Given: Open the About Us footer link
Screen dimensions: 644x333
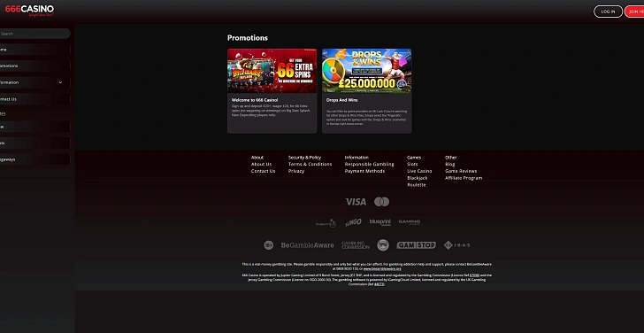Looking at the screenshot, I should pos(261,165).
